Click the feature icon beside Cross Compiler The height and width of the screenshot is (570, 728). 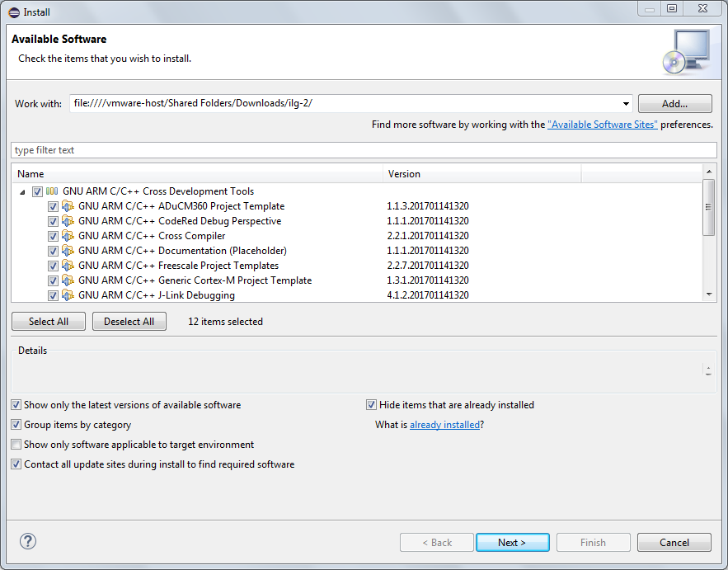[x=68, y=236]
